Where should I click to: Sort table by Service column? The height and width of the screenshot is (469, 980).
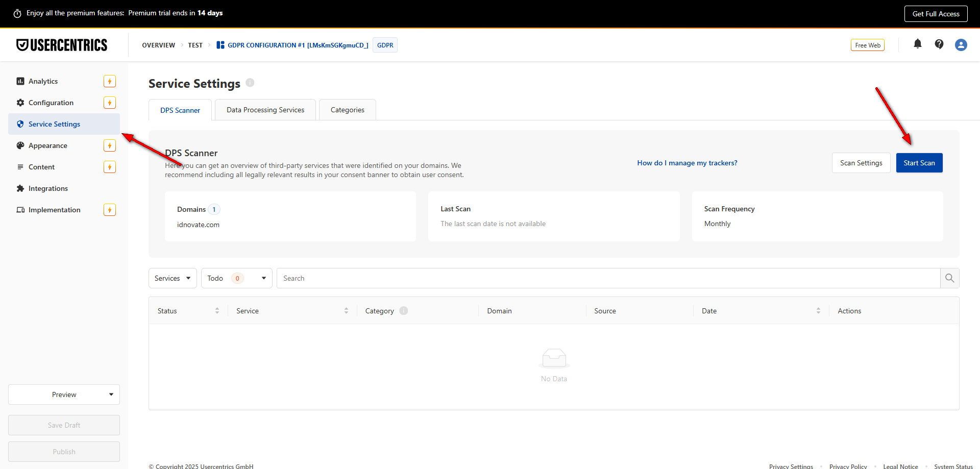click(346, 311)
